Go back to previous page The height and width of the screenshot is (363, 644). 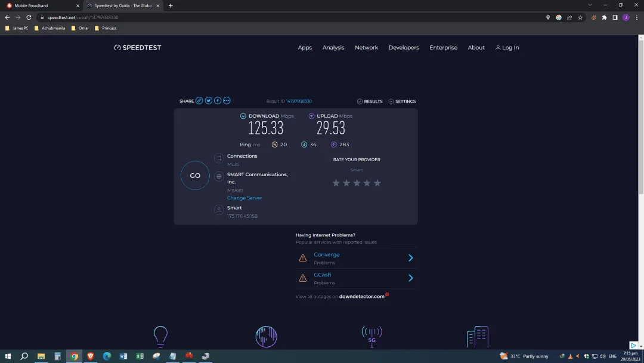(7, 17)
